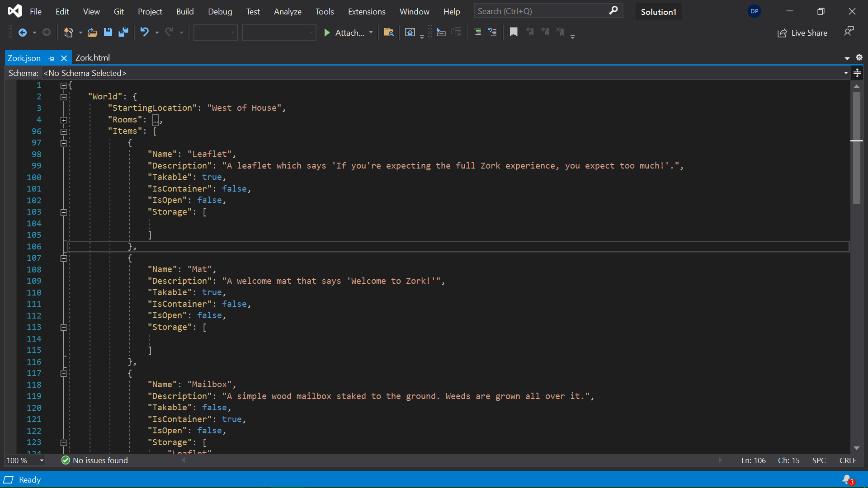The image size is (868, 488).
Task: Click the Ln: 106 line indicator
Action: click(x=753, y=460)
